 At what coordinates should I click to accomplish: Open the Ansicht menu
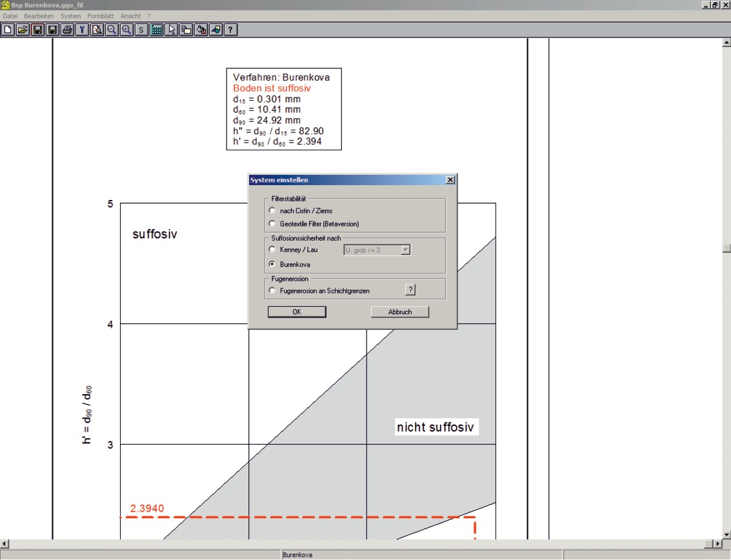pyautogui.click(x=130, y=16)
